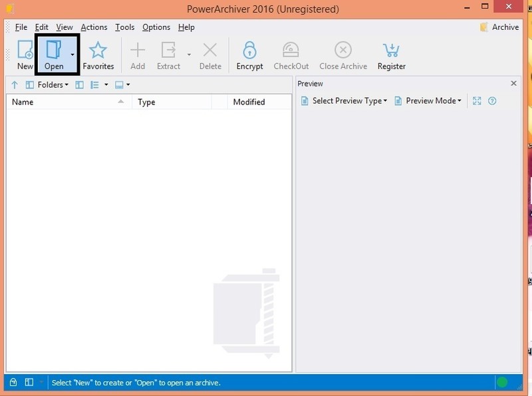Open the Tools menu
This screenshot has width=532, height=396.
(125, 27)
